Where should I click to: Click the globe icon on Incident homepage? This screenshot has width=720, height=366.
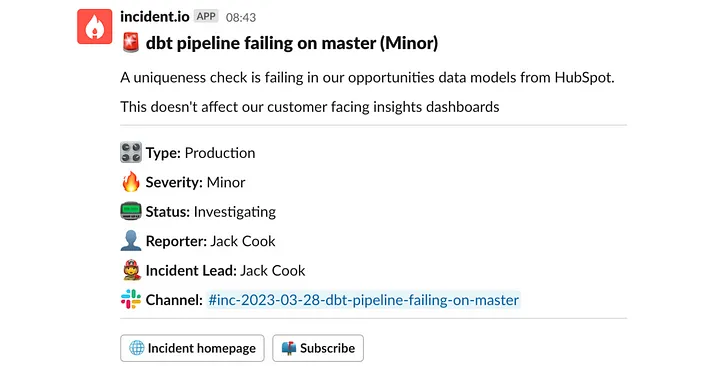(x=136, y=348)
